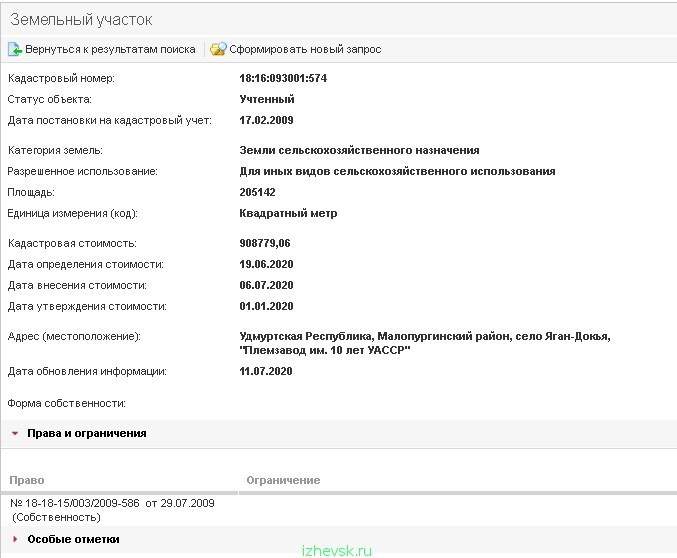
Task: Expand the 'Особые отметки' section arrow
Action: 16,539
